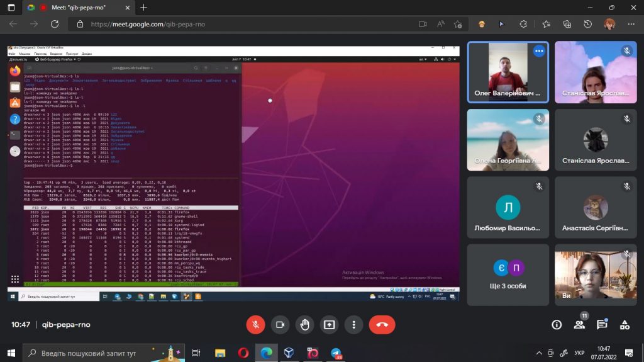
Task: Add this page to favorites
Action: point(458,25)
